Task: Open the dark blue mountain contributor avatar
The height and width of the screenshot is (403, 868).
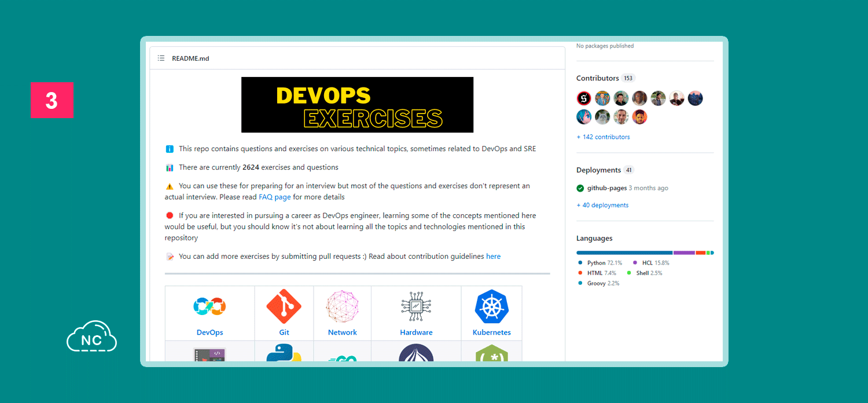Action: (695, 98)
